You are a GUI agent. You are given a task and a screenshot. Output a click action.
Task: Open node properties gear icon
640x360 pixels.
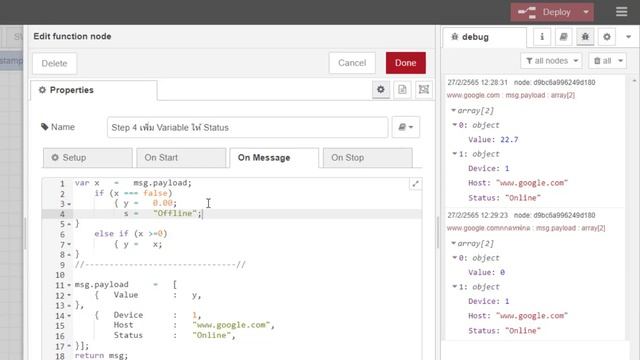(381, 89)
